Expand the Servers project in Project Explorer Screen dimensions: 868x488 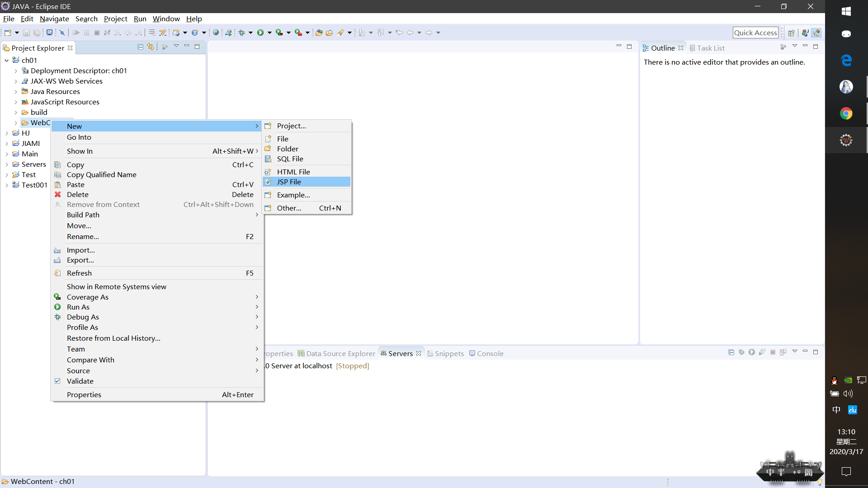[x=7, y=164]
